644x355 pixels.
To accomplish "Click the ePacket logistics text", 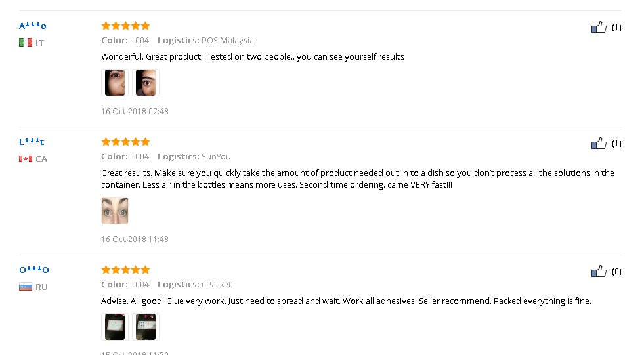I will [217, 285].
